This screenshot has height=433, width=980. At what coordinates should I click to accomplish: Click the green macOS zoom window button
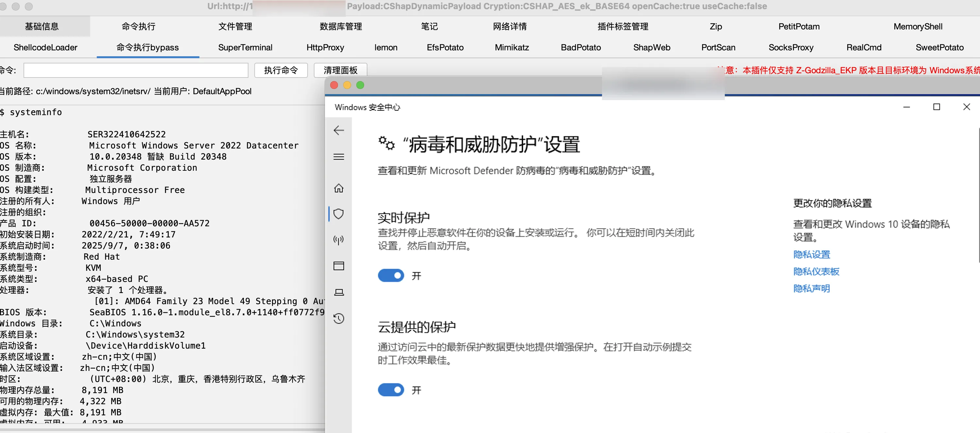[360, 85]
